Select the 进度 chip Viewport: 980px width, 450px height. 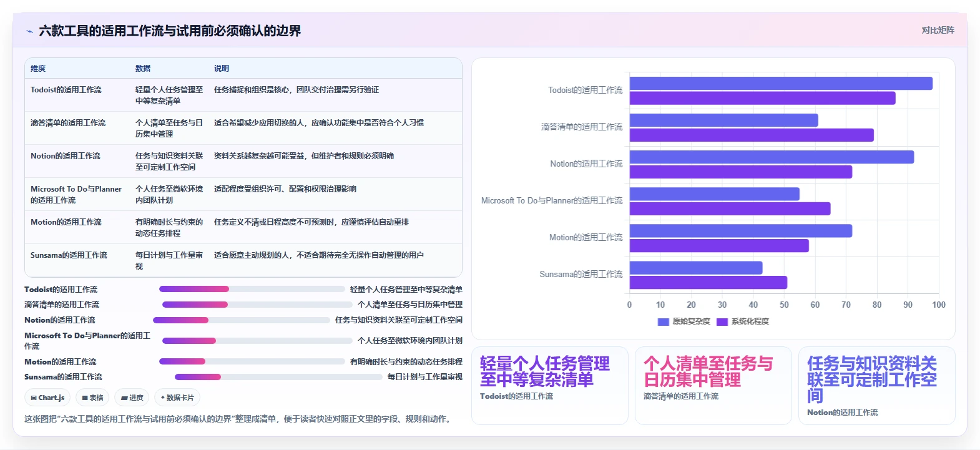click(132, 398)
